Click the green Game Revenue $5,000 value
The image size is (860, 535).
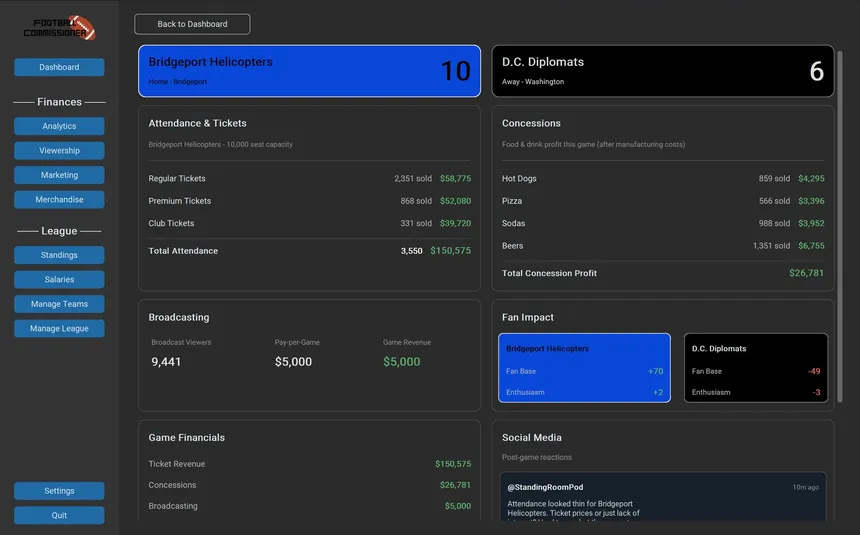[401, 362]
